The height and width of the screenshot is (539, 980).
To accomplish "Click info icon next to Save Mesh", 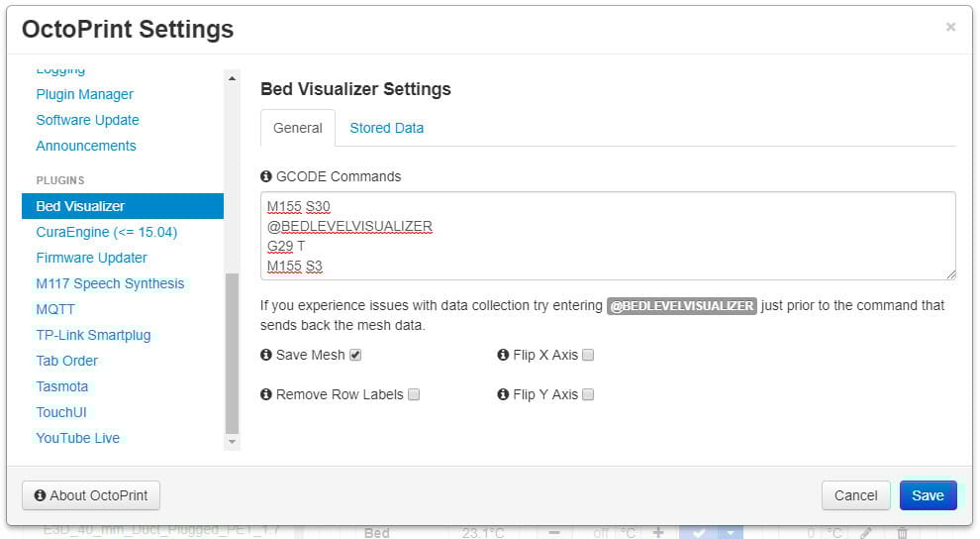I will 265,355.
